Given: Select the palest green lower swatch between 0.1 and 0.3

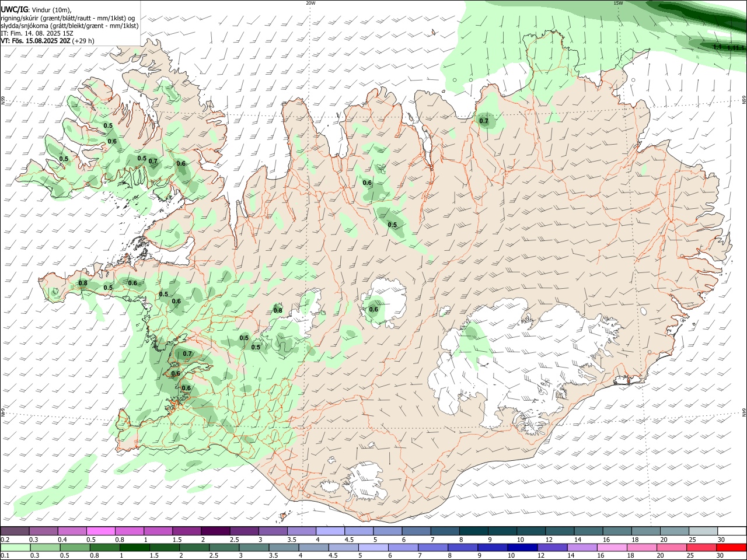Looking at the screenshot, I should [15, 548].
